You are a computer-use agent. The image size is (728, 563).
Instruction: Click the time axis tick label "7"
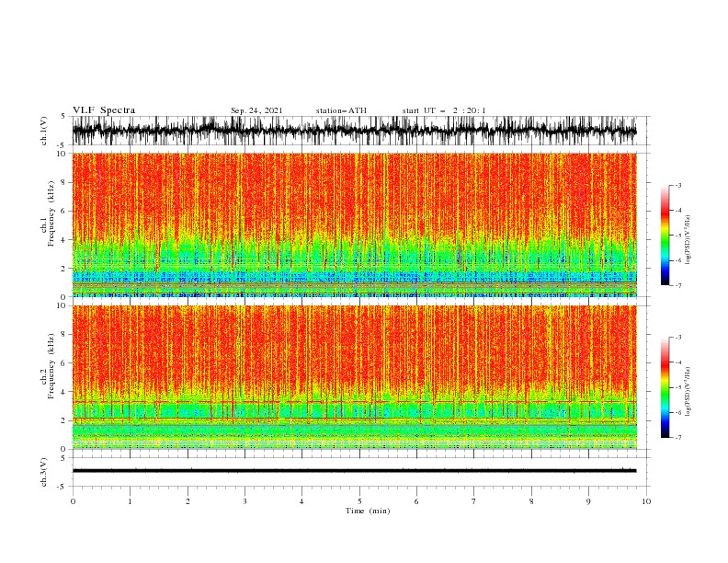point(474,501)
